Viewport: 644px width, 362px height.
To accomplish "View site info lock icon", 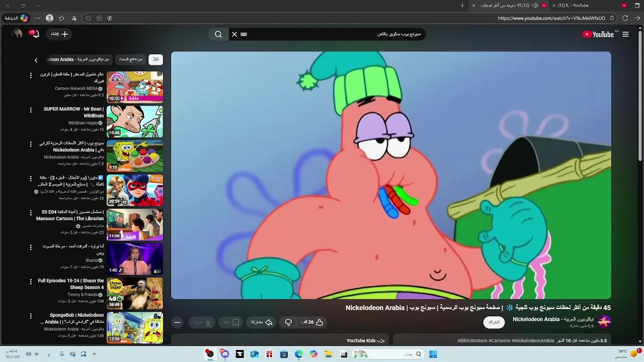I will [x=612, y=18].
